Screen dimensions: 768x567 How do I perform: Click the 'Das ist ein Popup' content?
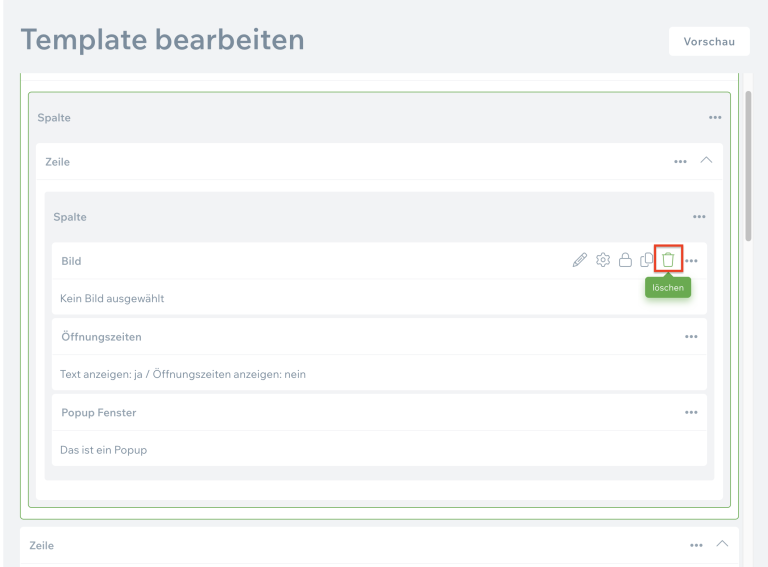click(x=103, y=450)
